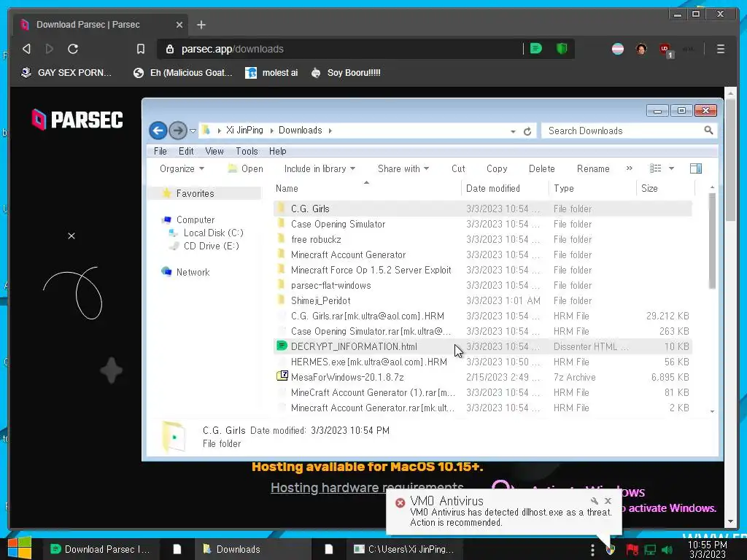The width and height of the screenshot is (747, 560).
Task: Open the Soy Booru bookmark
Action: pyautogui.click(x=346, y=73)
